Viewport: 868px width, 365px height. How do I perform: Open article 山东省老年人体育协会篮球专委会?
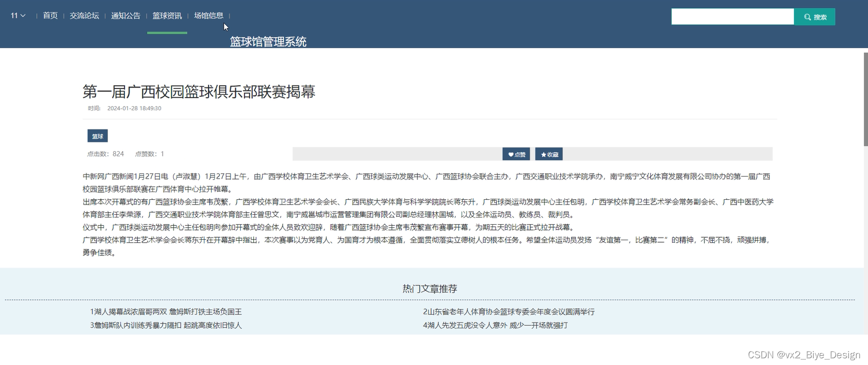pos(509,312)
